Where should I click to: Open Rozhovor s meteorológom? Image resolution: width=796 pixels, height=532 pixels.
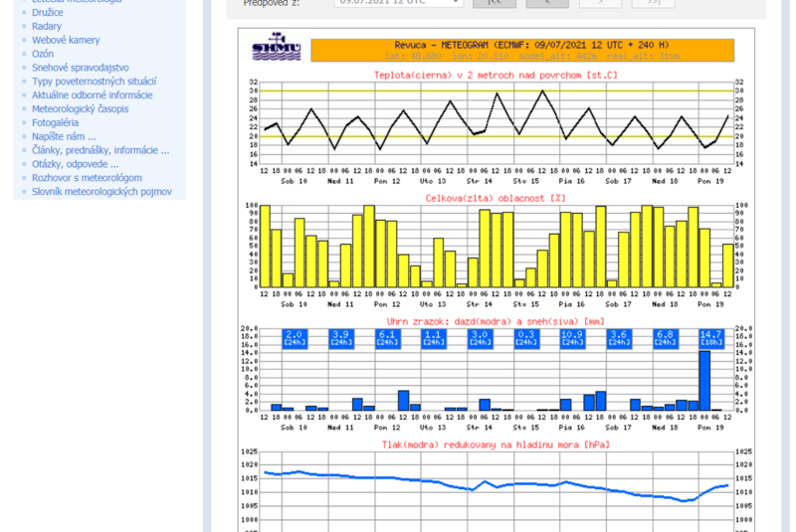87,178
